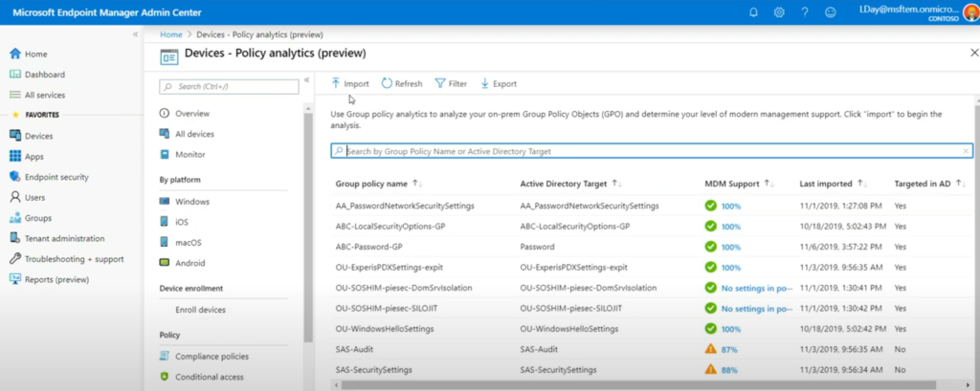Click the help question mark icon
The width and height of the screenshot is (980, 391).
[x=805, y=12]
